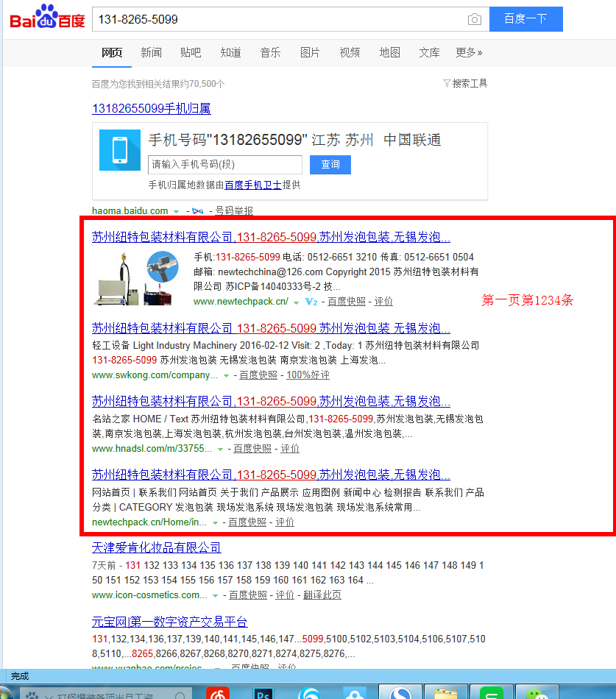The height and width of the screenshot is (699, 616).
Task: Click the 号码举报 link
Action: coord(234,211)
